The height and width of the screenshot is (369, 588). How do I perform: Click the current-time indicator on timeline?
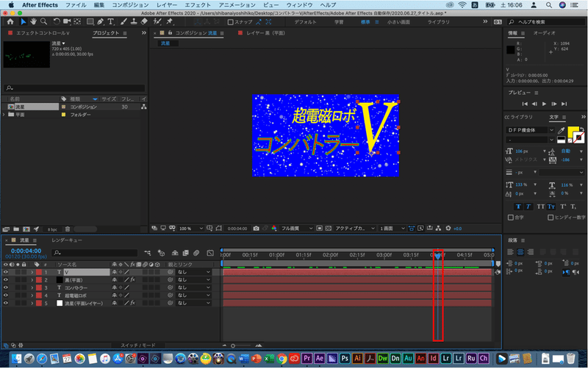click(437, 256)
